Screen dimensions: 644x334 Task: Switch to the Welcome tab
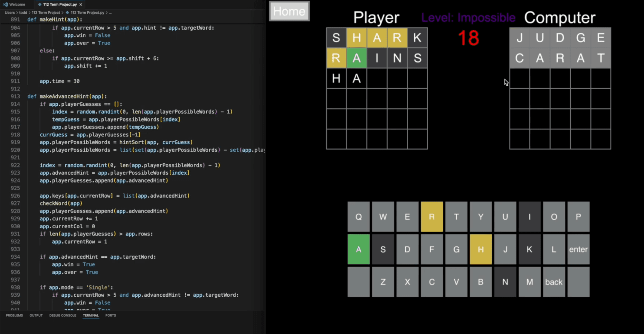tap(14, 5)
